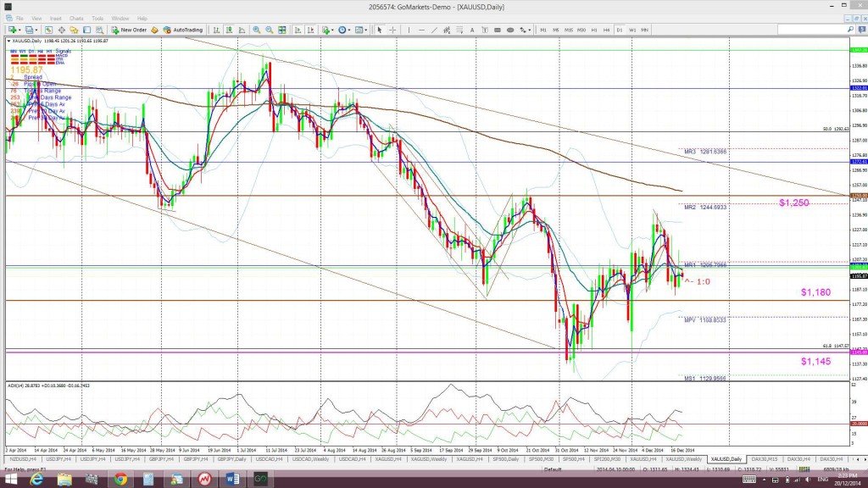Open the Strategy Tester icon
The height and width of the screenshot is (488, 868).
tap(100, 30)
